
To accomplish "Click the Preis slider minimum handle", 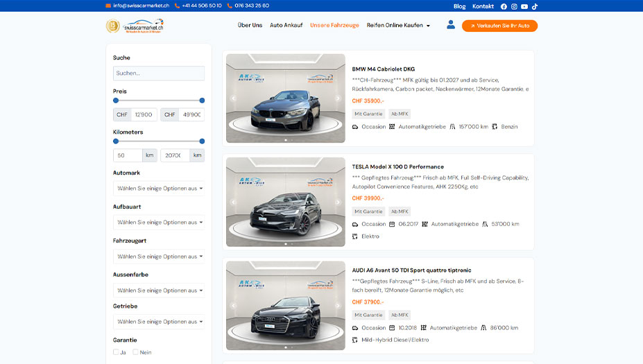I will point(116,101).
